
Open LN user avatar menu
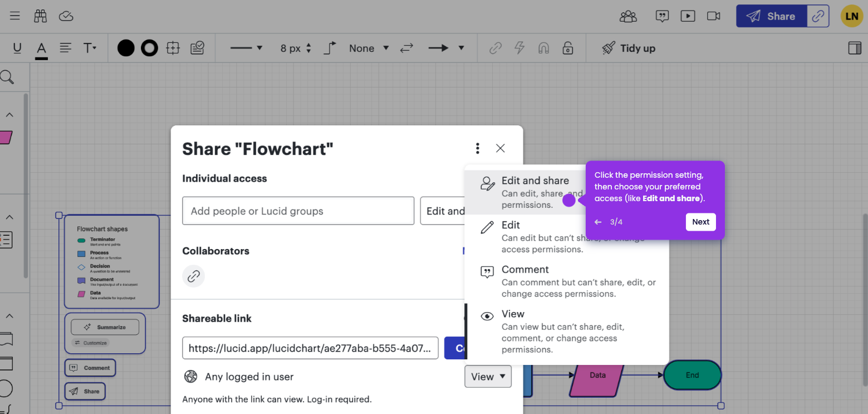[852, 16]
